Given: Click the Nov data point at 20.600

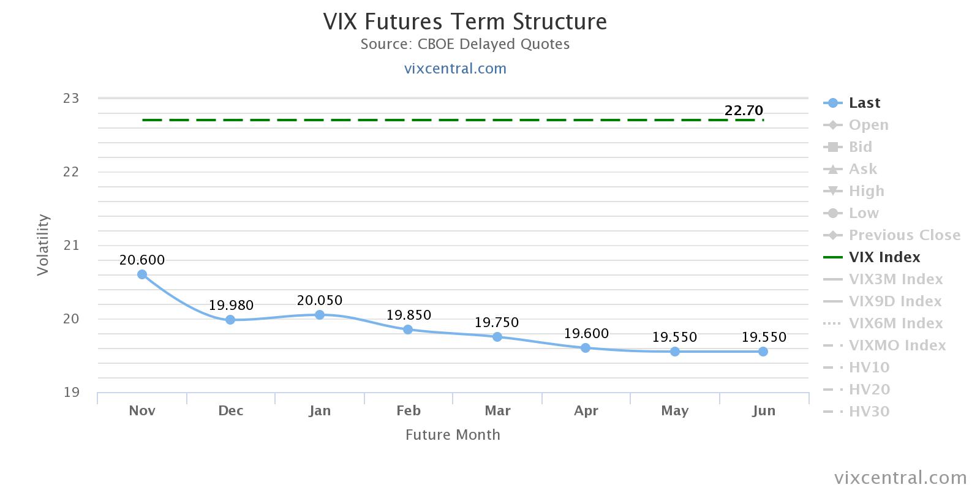Looking at the screenshot, I should pyautogui.click(x=142, y=274).
